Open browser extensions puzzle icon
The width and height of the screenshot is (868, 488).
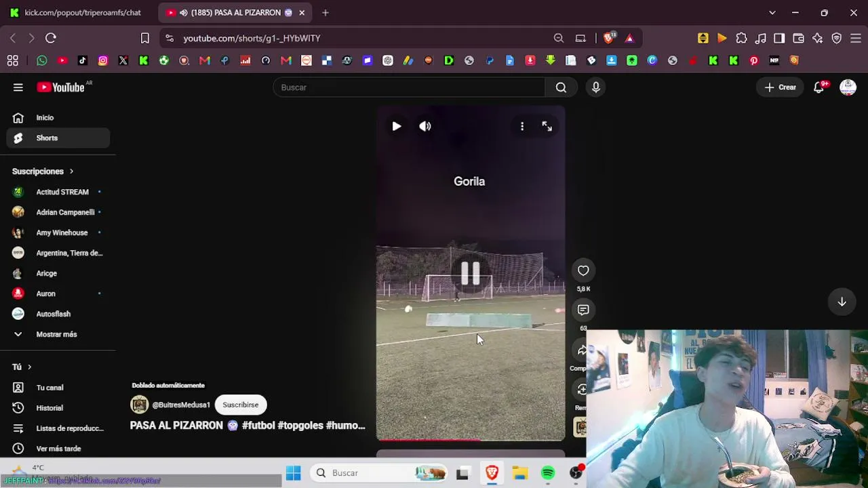(x=741, y=38)
